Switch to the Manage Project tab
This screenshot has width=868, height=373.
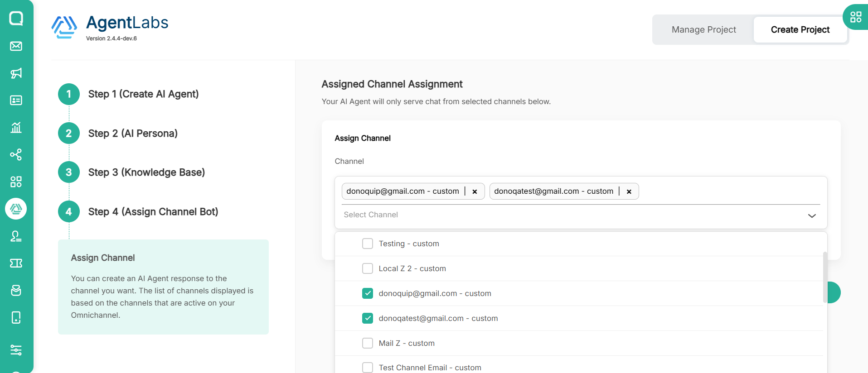(x=703, y=30)
